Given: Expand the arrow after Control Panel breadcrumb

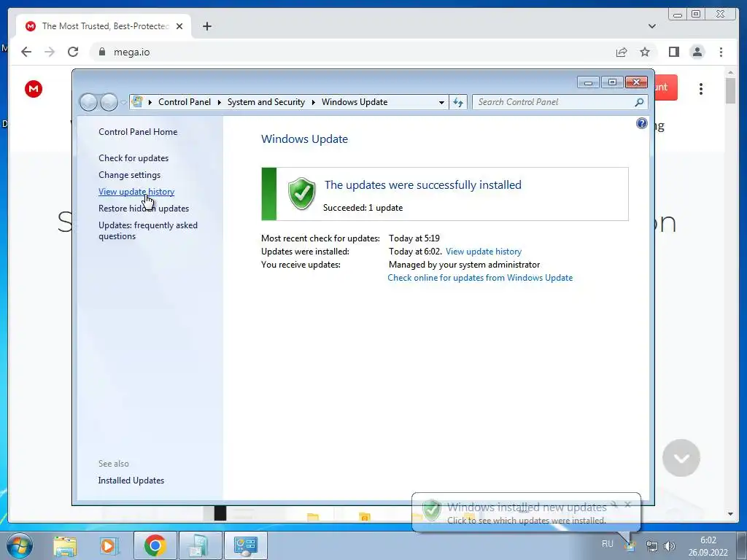Looking at the screenshot, I should click(x=219, y=102).
